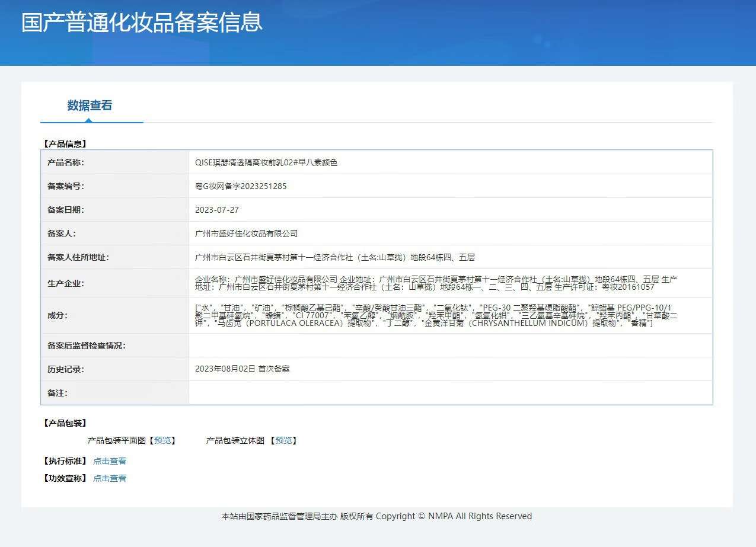Click history entry 2023年08月02日 首次备案
The image size is (756, 547).
243,369
